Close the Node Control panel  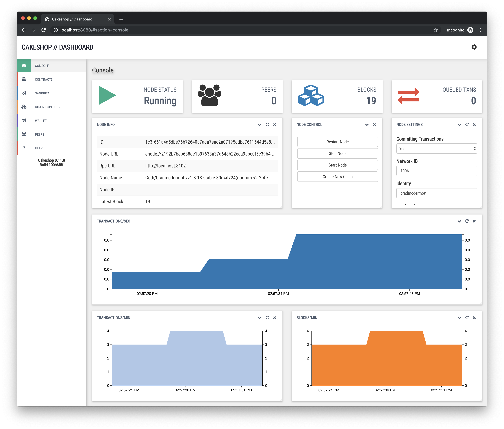[374, 125]
